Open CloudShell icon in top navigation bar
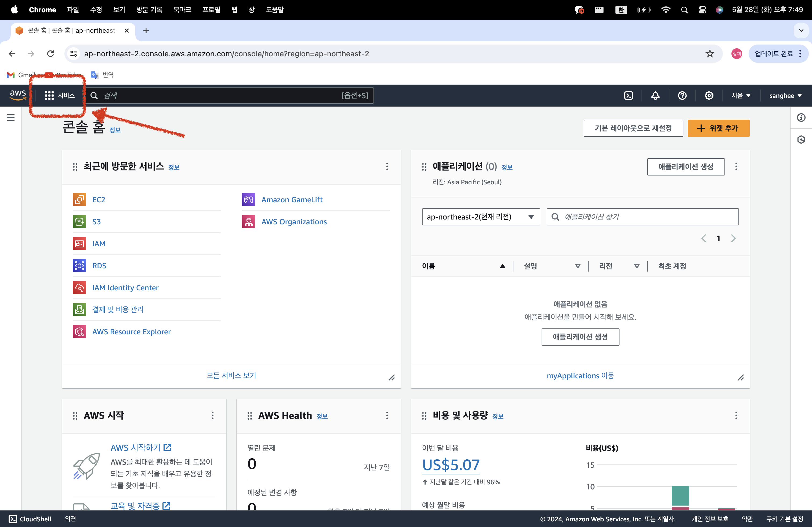This screenshot has width=812, height=527. tap(628, 96)
